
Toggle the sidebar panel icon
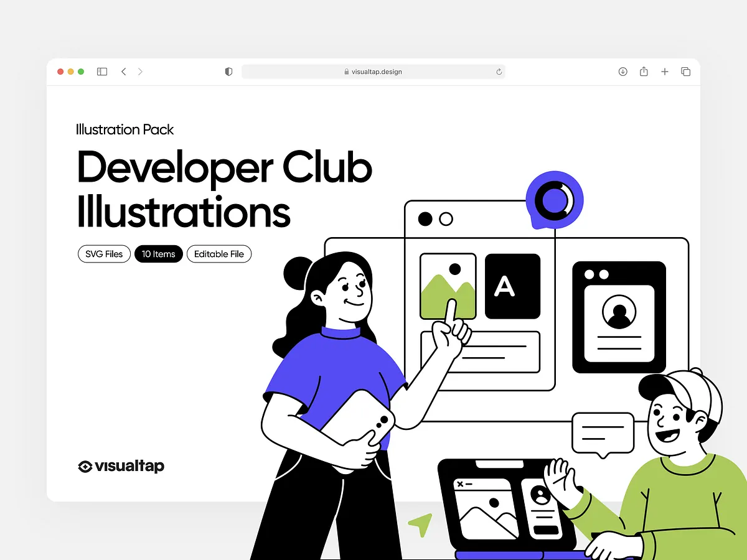101,72
